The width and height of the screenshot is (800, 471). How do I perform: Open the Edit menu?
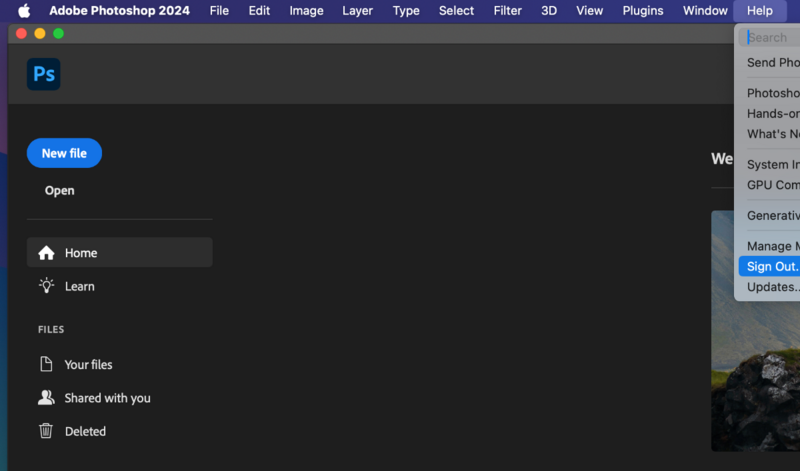[259, 11]
